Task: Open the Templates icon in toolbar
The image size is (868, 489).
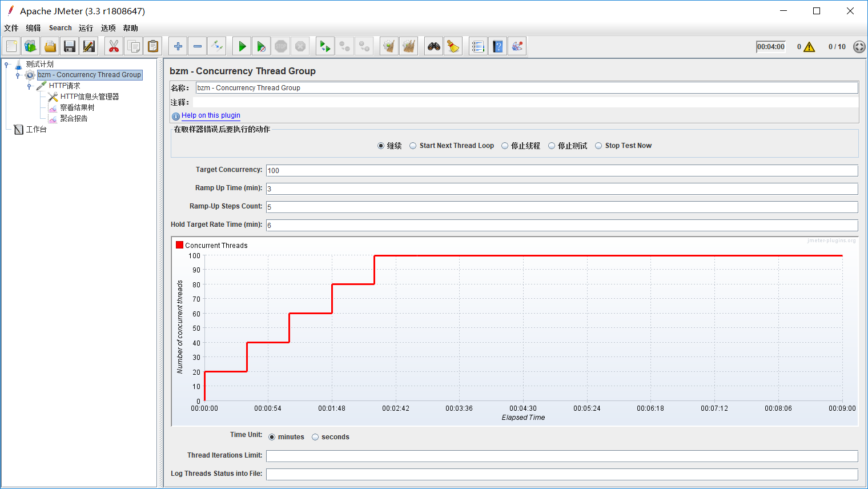Action: 31,46
